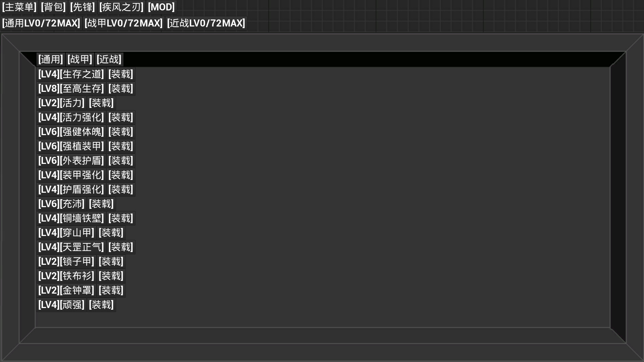Click 装载 next to 至高生存

(121, 88)
